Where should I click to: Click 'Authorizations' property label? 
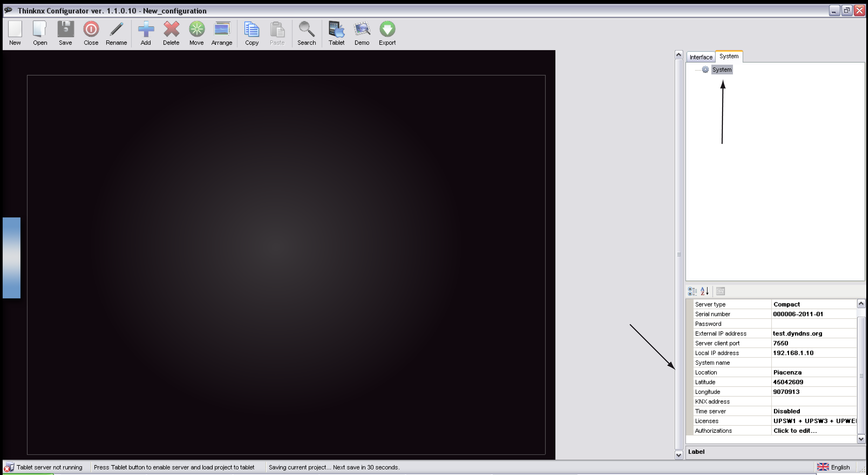tap(713, 431)
